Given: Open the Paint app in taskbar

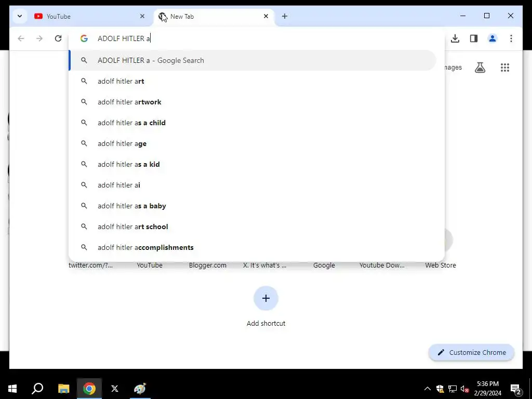Looking at the screenshot, I should coord(140,389).
